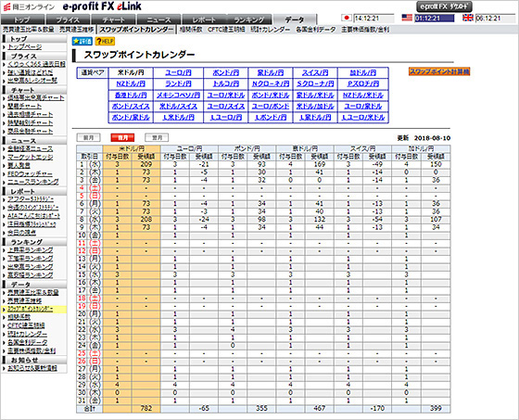Screen dimensions: 519x420
Task: Select the トルコ/円 currency pair link
Action: click(x=226, y=83)
